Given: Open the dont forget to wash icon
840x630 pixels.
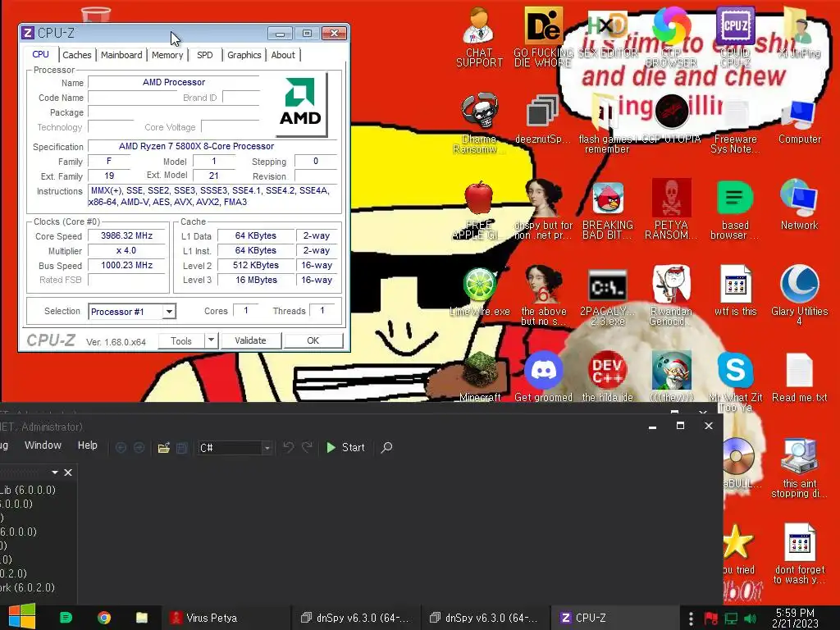Looking at the screenshot, I should point(799,554).
